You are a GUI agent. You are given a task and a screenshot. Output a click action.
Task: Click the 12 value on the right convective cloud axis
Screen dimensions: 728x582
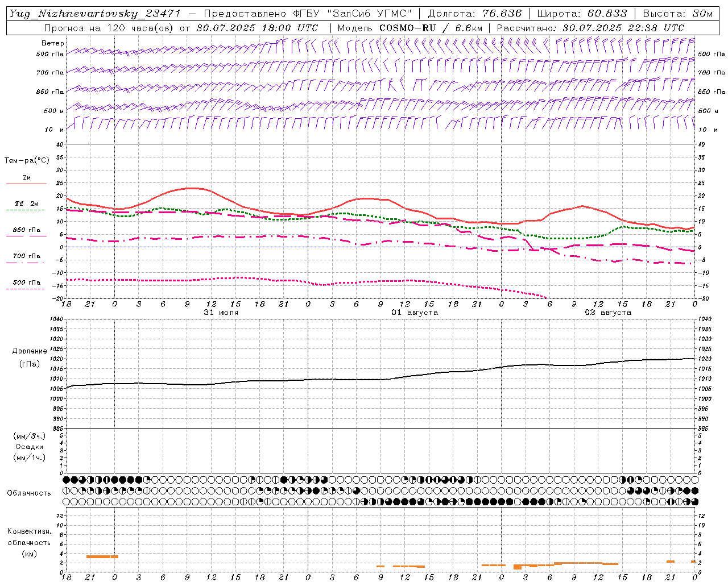point(702,516)
